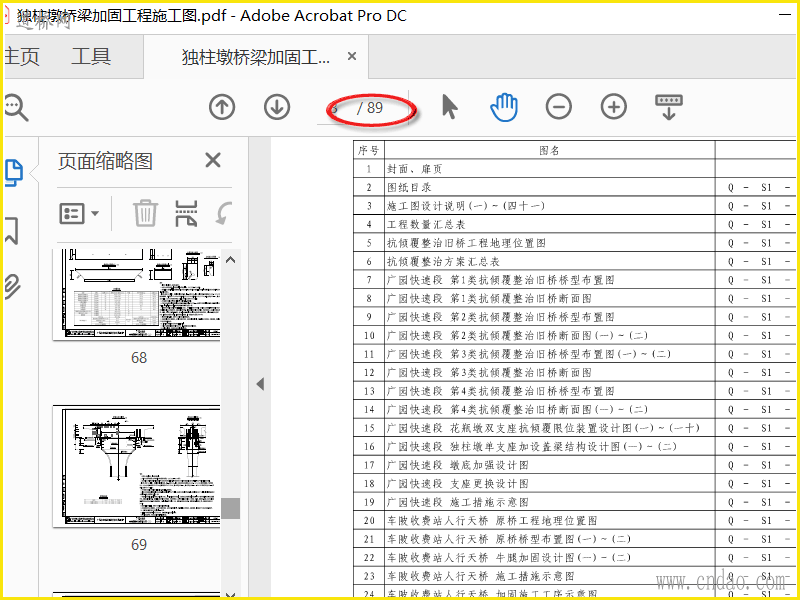Open the attachments paperclip icon
This screenshot has height=600, width=800.
(x=12, y=286)
